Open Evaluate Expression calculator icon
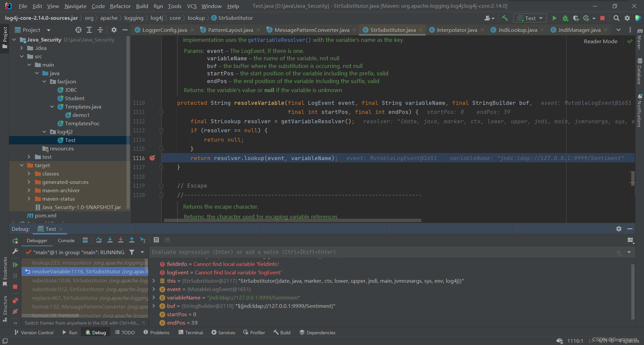Screen dimensions: 644x345 click(156, 240)
